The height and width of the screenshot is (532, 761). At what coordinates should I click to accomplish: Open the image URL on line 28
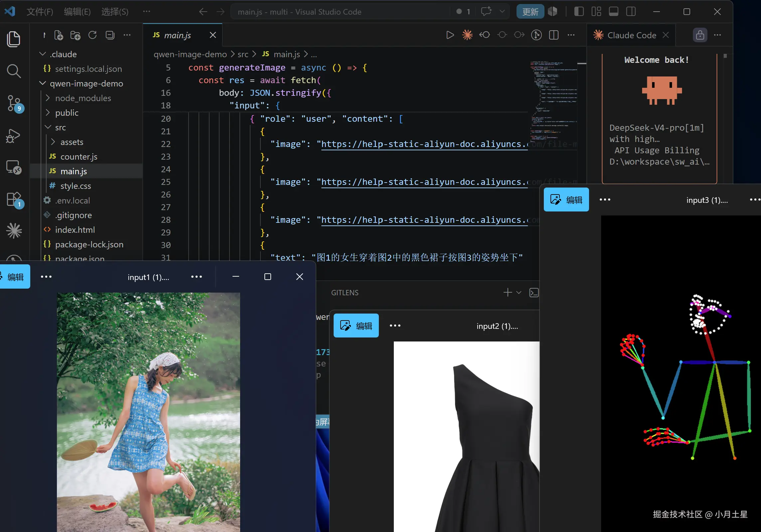[x=424, y=220]
